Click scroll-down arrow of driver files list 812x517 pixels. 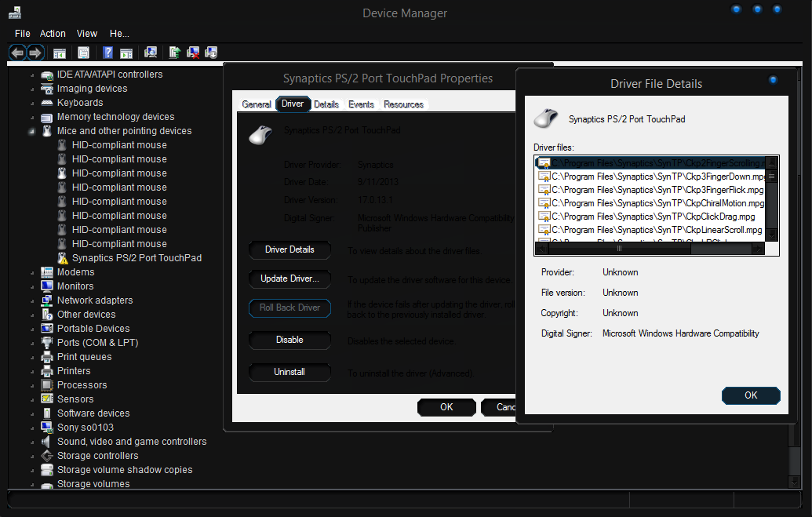coord(772,234)
